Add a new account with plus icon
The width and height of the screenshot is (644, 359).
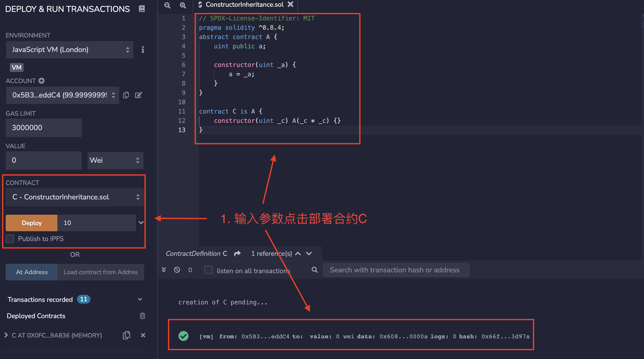[x=42, y=81]
